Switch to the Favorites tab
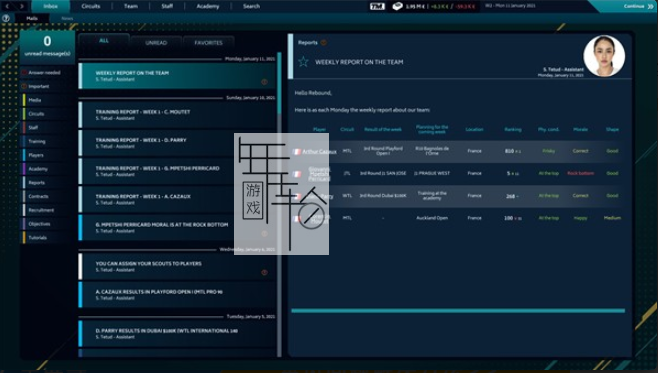 [x=208, y=43]
